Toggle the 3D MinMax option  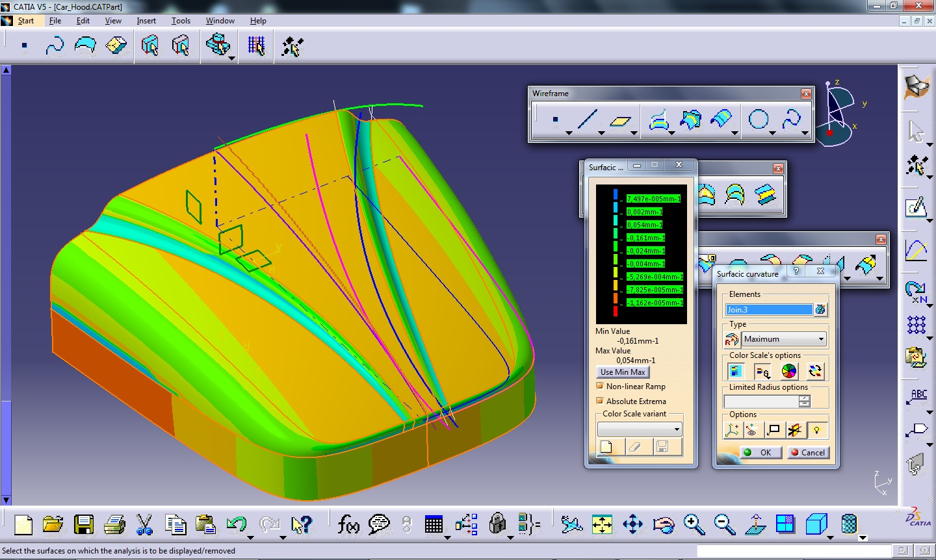[773, 430]
